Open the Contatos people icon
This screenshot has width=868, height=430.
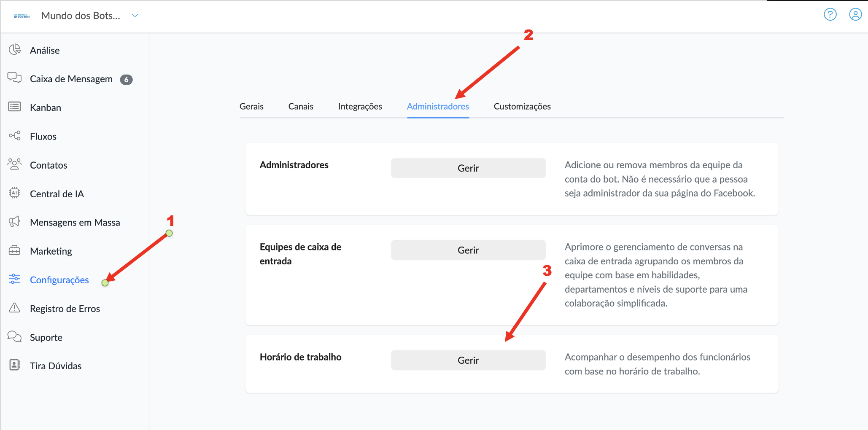pos(14,164)
